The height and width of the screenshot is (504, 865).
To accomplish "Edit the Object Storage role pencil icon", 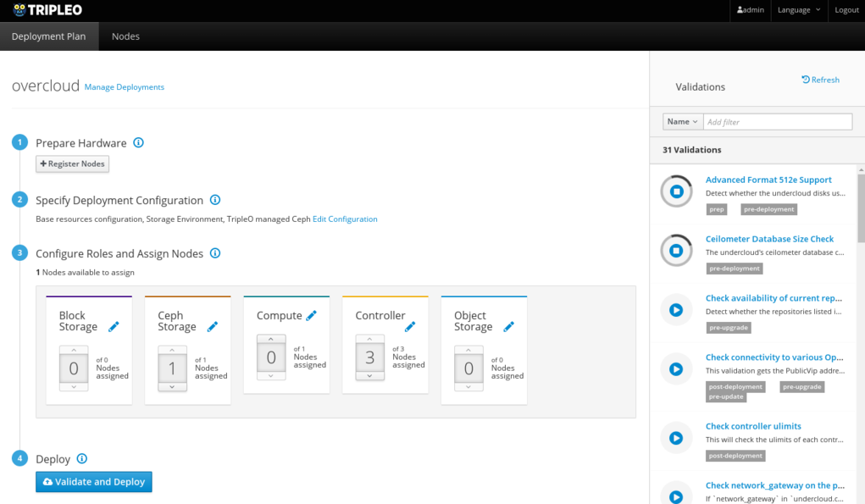I will coord(509,327).
